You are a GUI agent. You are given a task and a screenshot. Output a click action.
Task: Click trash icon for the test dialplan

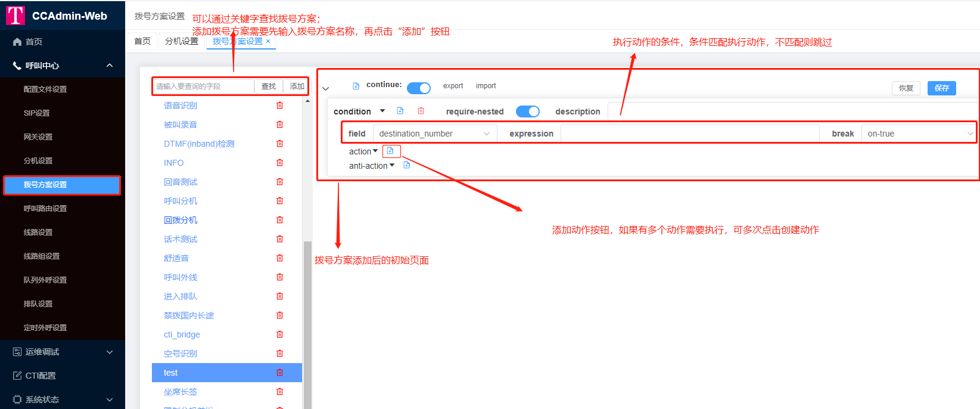click(279, 373)
